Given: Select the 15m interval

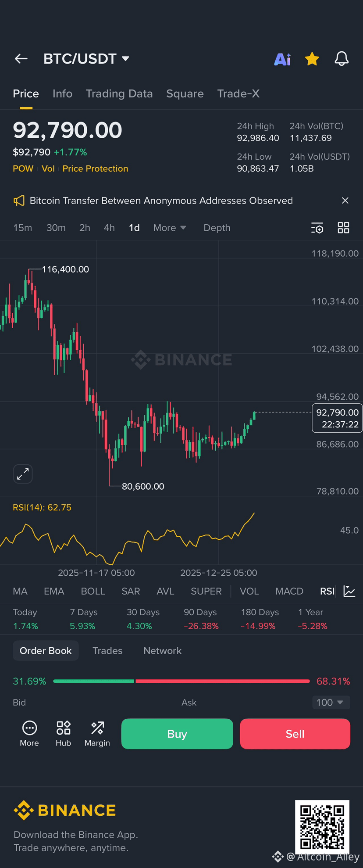Looking at the screenshot, I should click(x=23, y=228).
